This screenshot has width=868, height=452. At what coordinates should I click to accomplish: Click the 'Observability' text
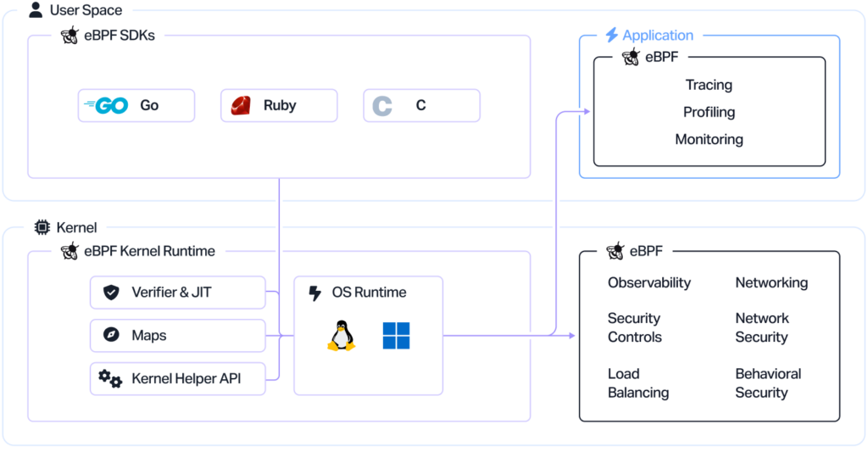[x=649, y=283]
